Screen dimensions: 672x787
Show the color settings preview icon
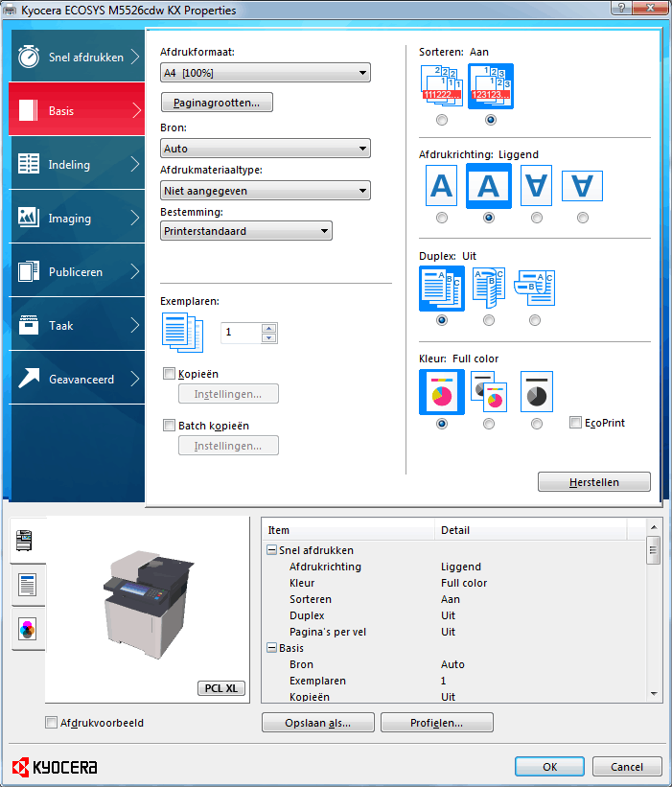27,630
